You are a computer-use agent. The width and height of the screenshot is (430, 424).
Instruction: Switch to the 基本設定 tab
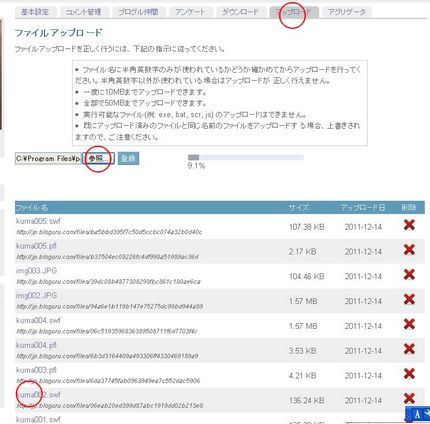point(35,12)
